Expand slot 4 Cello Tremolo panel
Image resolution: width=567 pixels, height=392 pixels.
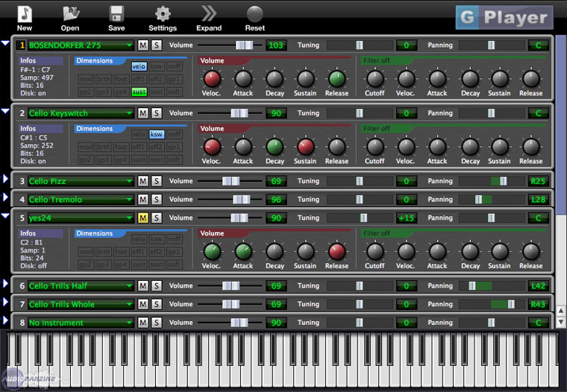[5, 197]
